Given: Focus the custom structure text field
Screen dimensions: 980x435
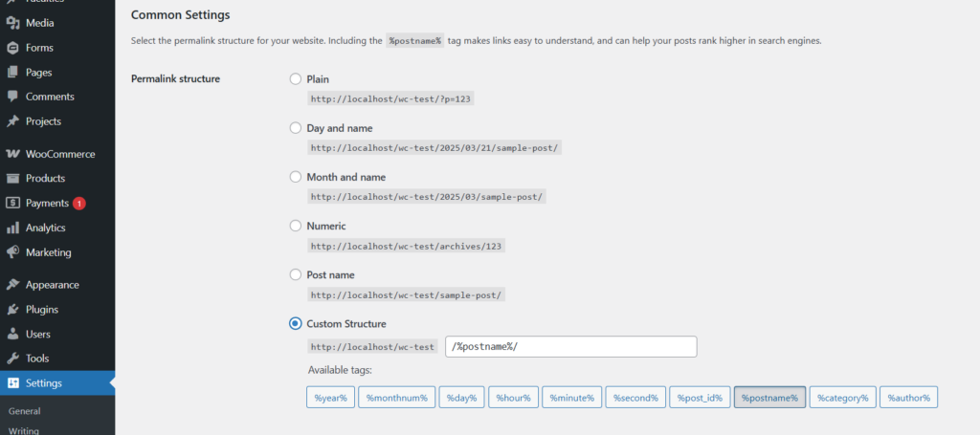Looking at the screenshot, I should 571,347.
